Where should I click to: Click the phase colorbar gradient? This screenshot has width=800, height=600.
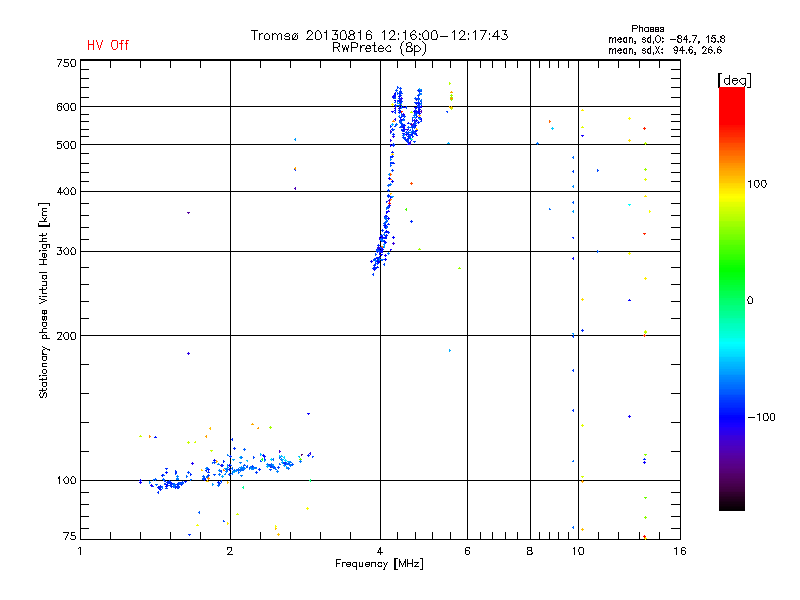[732, 298]
